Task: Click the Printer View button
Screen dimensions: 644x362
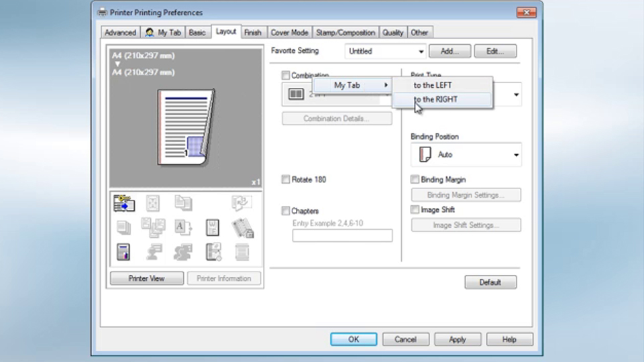Action: (x=146, y=278)
